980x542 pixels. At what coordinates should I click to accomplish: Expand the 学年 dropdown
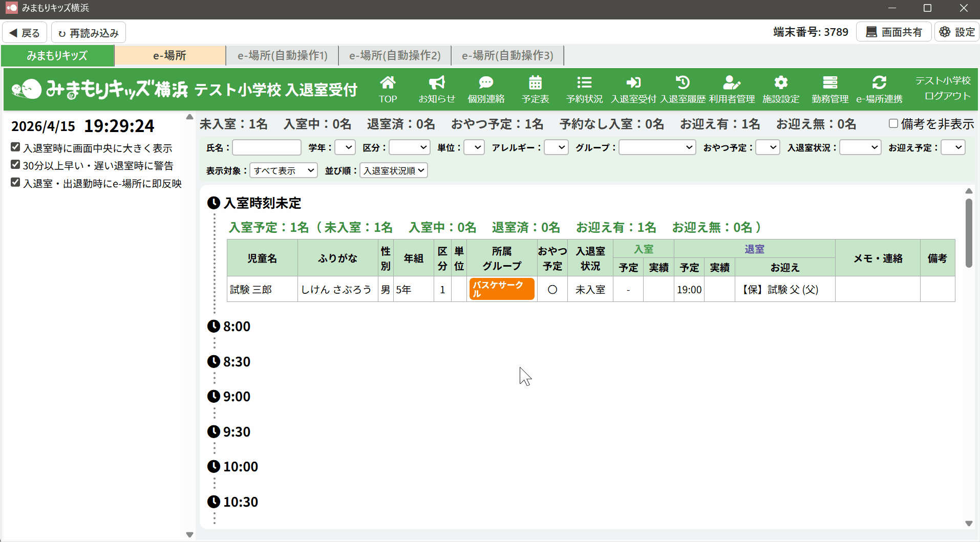(x=345, y=147)
